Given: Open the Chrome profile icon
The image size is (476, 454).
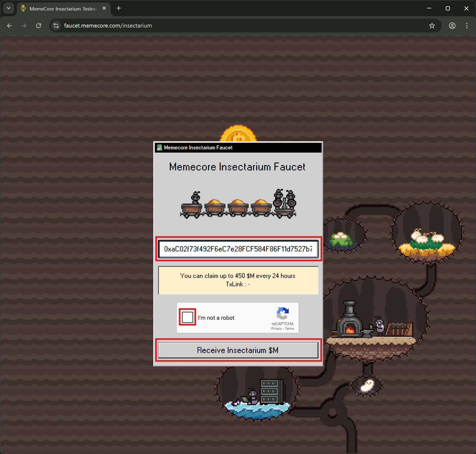Looking at the screenshot, I should [452, 26].
